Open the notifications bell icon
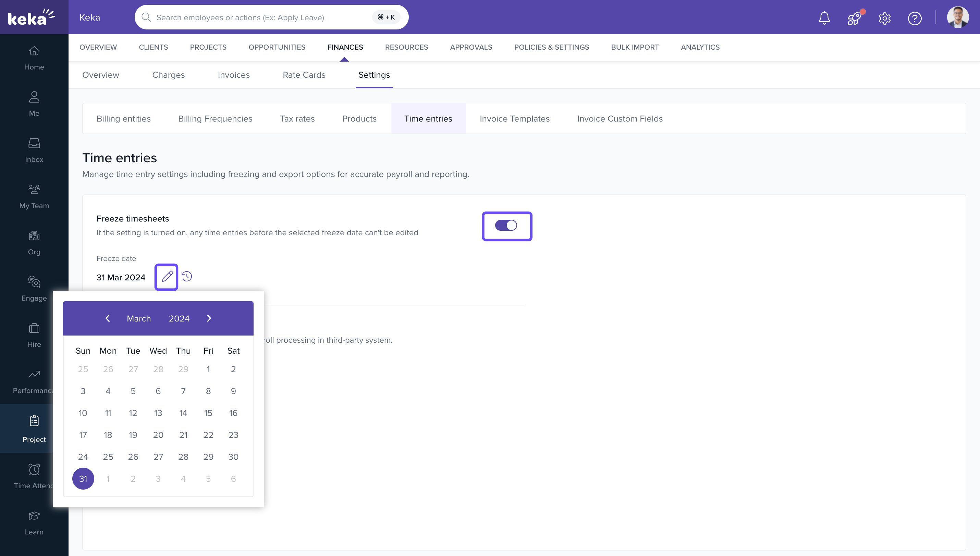Image resolution: width=980 pixels, height=556 pixels. (x=824, y=17)
